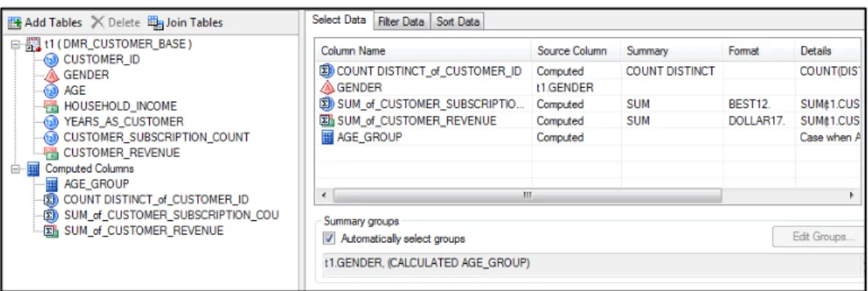
Task: Click GENDER column name in grid
Action: (x=359, y=87)
